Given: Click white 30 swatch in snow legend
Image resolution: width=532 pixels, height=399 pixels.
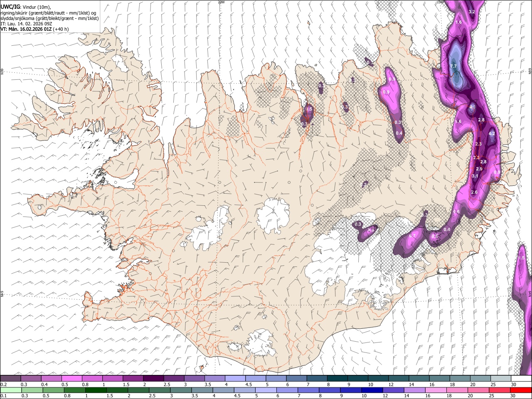Looking at the screenshot, I should click(x=521, y=378).
